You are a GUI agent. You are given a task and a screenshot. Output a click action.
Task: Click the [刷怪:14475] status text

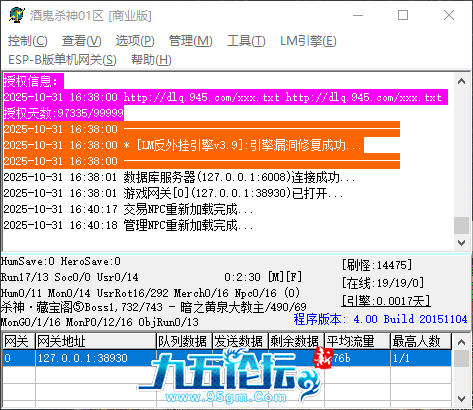pyautogui.click(x=377, y=265)
